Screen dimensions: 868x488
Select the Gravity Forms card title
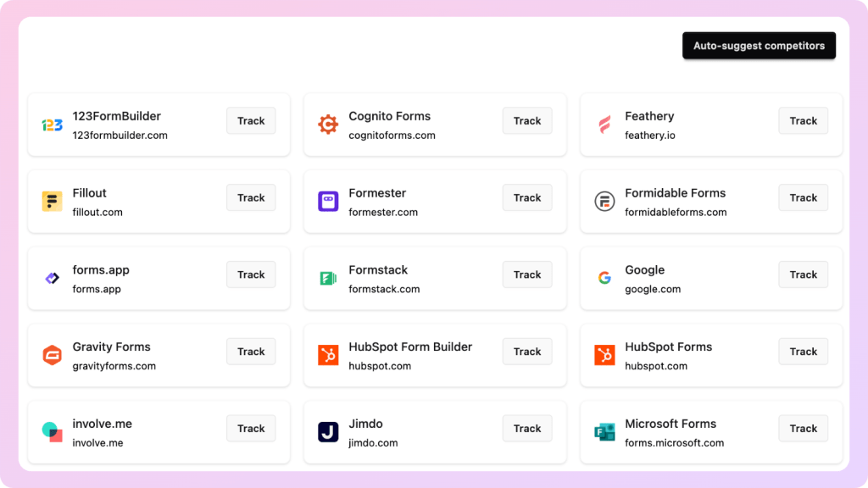click(111, 347)
